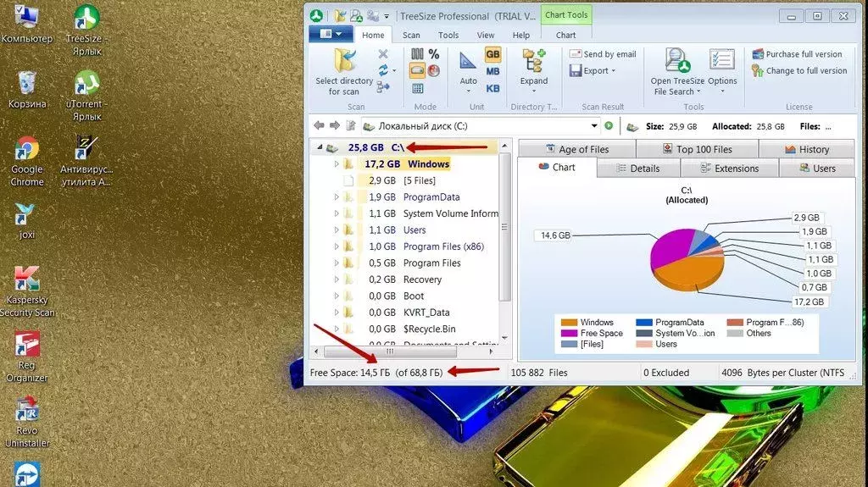Screen dimensions: 868x487
Task: Expand the ProgramData folder node
Action: pos(336,197)
